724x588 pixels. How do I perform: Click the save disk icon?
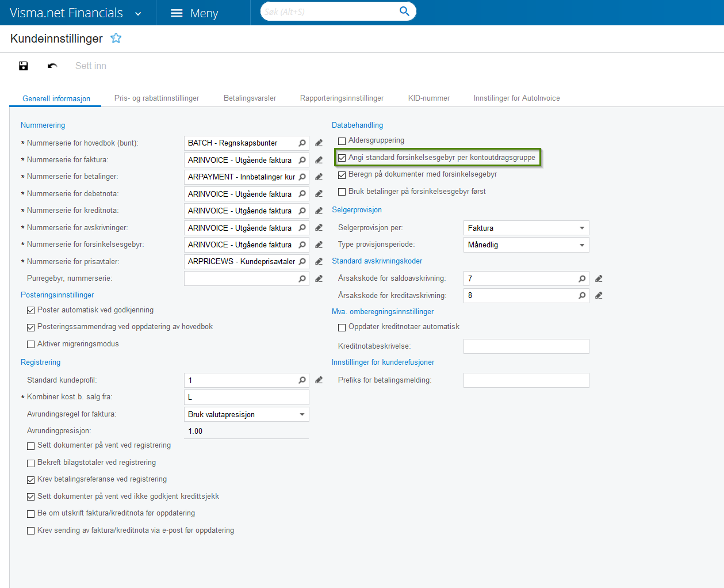(x=24, y=66)
